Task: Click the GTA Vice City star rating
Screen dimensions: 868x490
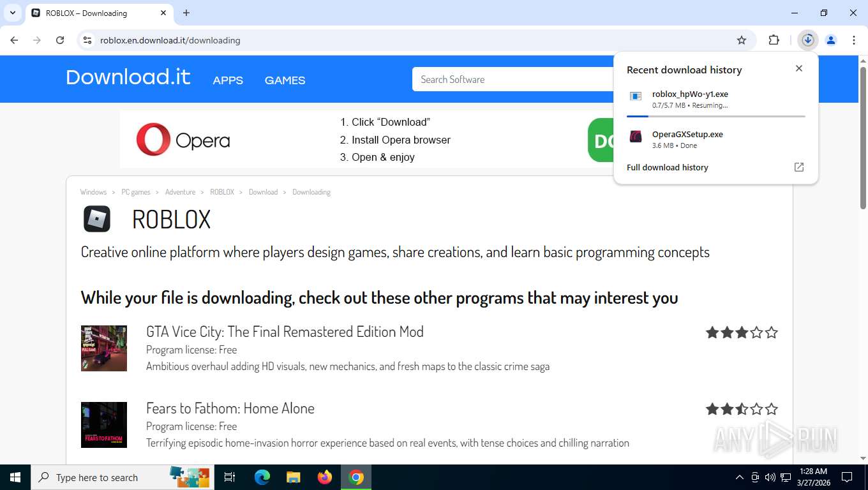Action: click(x=742, y=332)
